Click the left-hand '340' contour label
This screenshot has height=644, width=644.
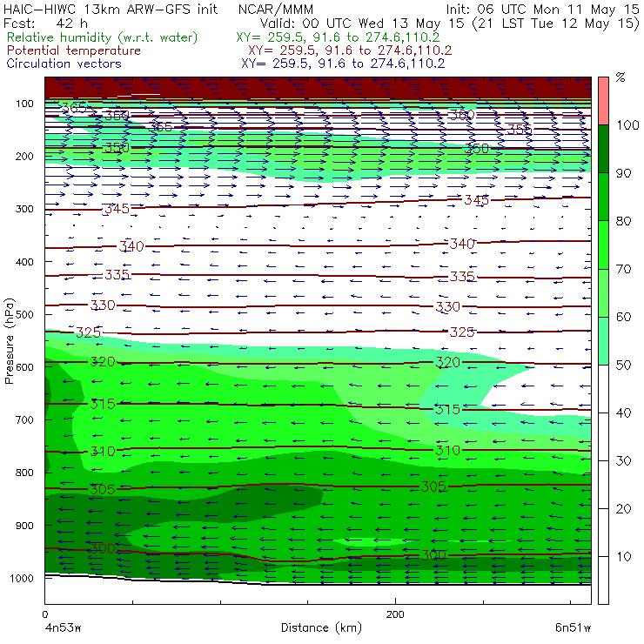click(x=131, y=246)
